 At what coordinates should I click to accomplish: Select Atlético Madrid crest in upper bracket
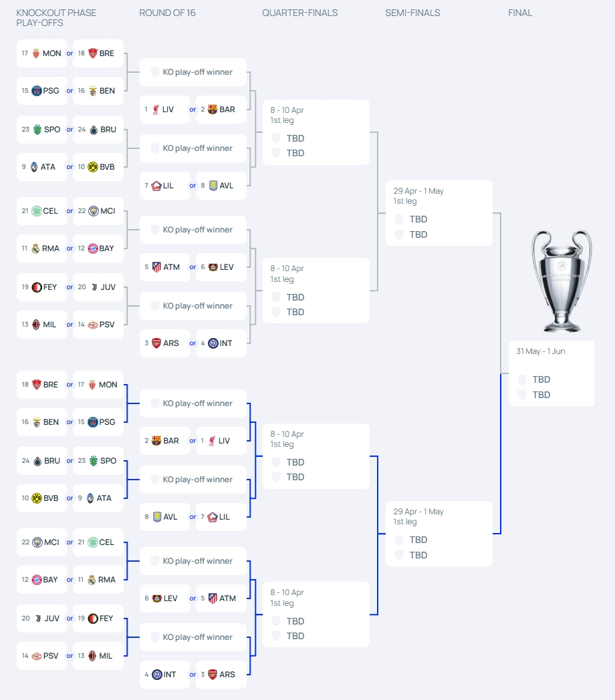[156, 267]
